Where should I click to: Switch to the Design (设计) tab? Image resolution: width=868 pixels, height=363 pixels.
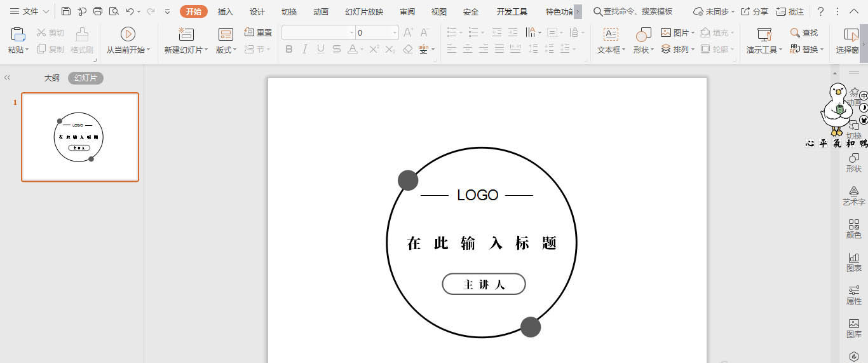pyautogui.click(x=257, y=11)
